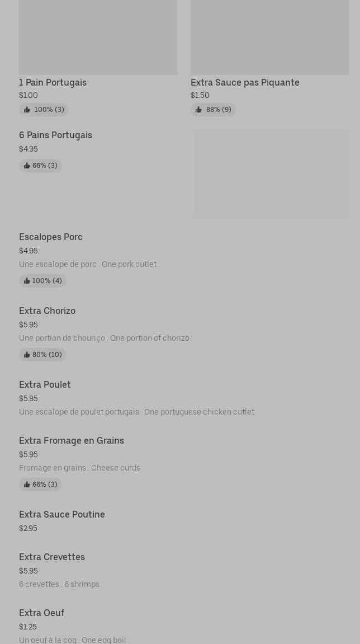This screenshot has width=360, height=644.
Task: Open the Extra Poulet menu item
Action: click(x=45, y=385)
